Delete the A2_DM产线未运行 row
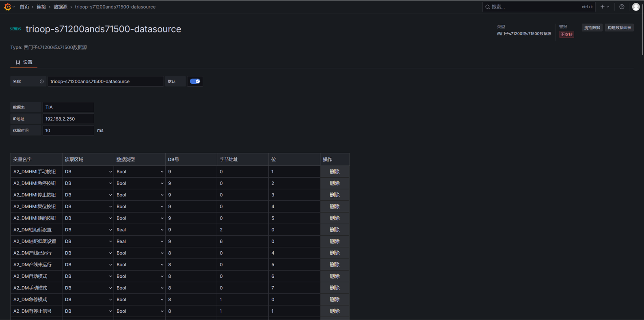The image size is (644, 320). [x=335, y=265]
